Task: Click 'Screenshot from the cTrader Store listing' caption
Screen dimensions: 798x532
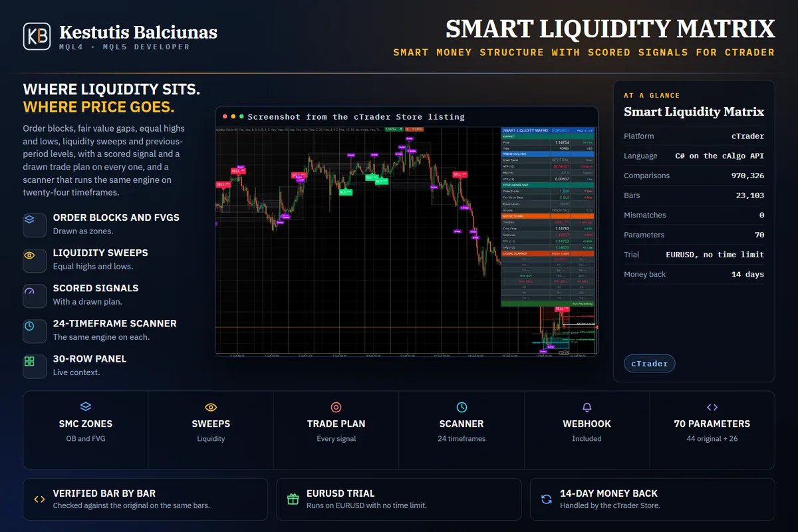Action: [356, 116]
